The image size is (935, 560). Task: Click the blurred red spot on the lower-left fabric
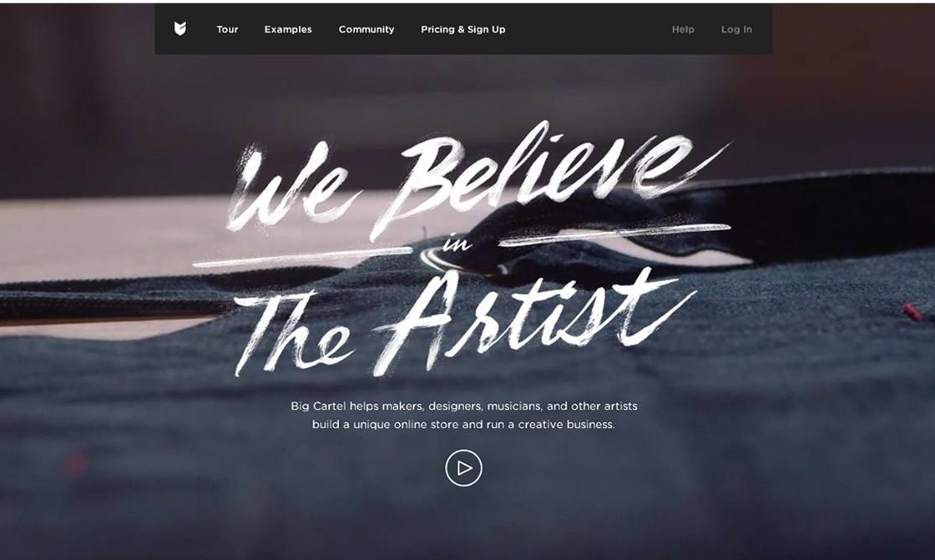tap(75, 465)
